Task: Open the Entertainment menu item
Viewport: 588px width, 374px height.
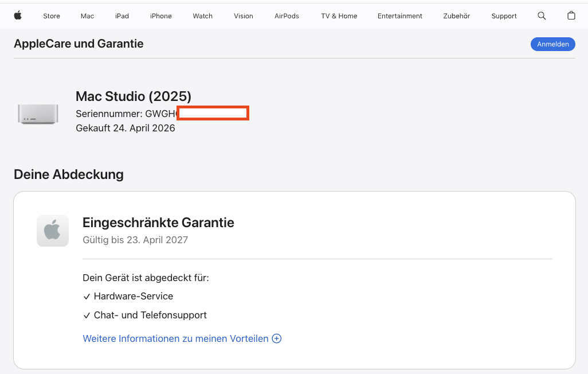Action: pyautogui.click(x=400, y=16)
